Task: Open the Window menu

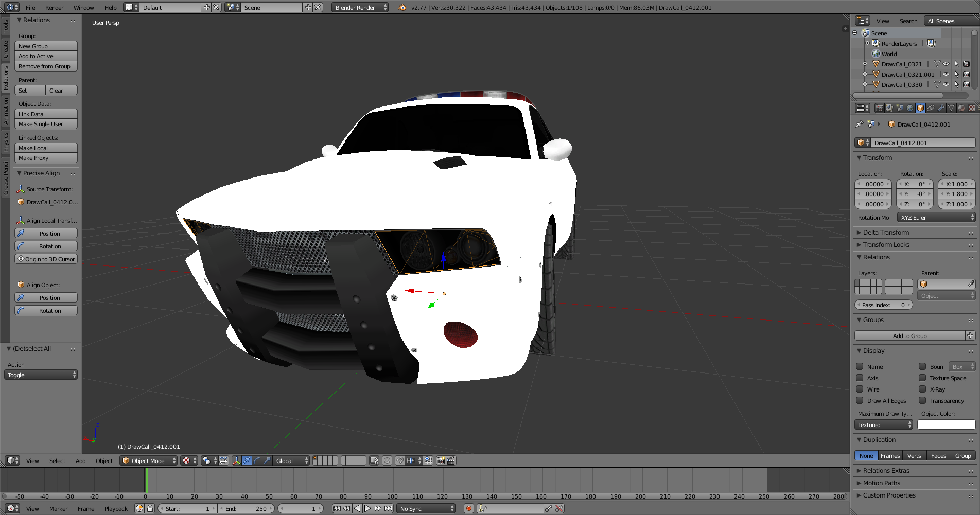Action: click(x=83, y=7)
